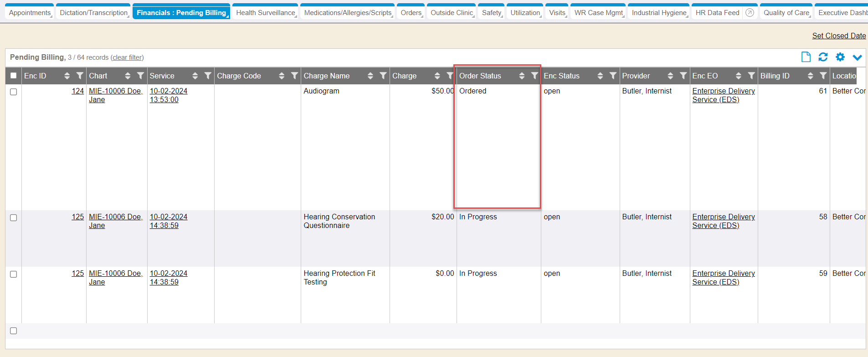Viewport: 868px width, 357px height.
Task: Open the filter dropdown on Enc Status
Action: tap(613, 76)
